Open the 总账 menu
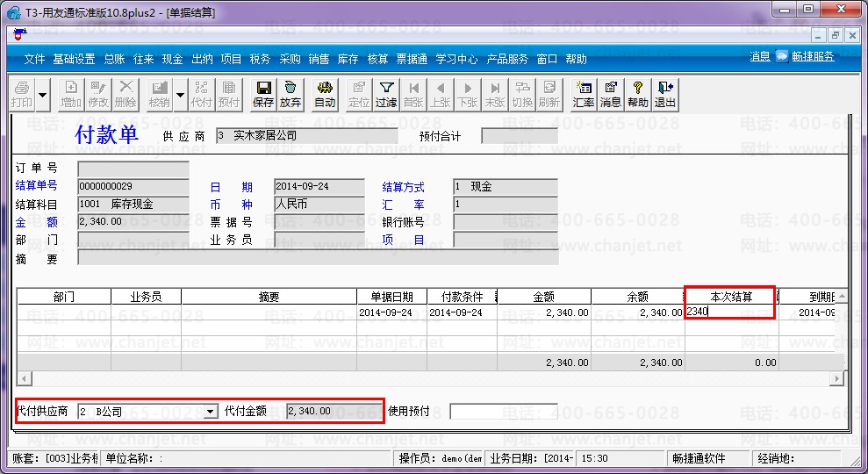 pyautogui.click(x=114, y=60)
